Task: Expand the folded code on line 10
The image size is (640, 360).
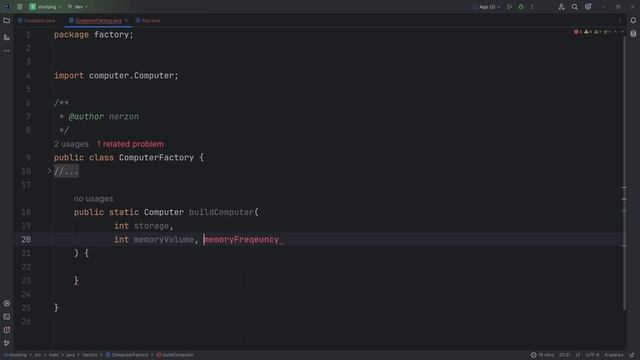Action: click(x=49, y=171)
